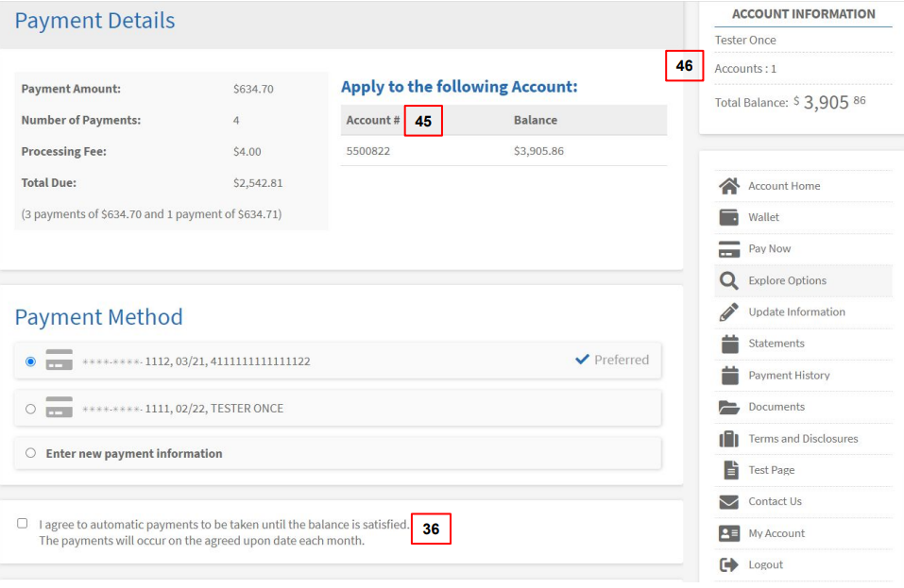The height and width of the screenshot is (588, 904).
Task: Click the Pay Now card icon
Action: pos(728,249)
